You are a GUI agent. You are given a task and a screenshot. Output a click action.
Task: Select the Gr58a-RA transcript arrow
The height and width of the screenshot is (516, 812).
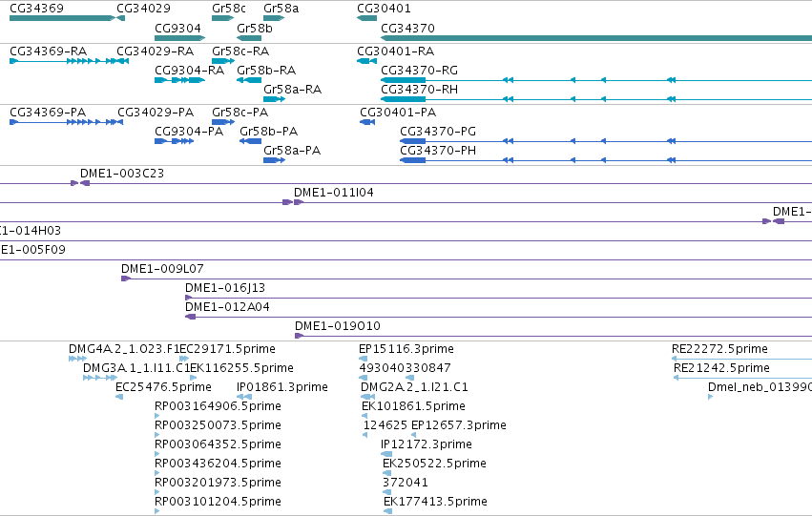274,99
